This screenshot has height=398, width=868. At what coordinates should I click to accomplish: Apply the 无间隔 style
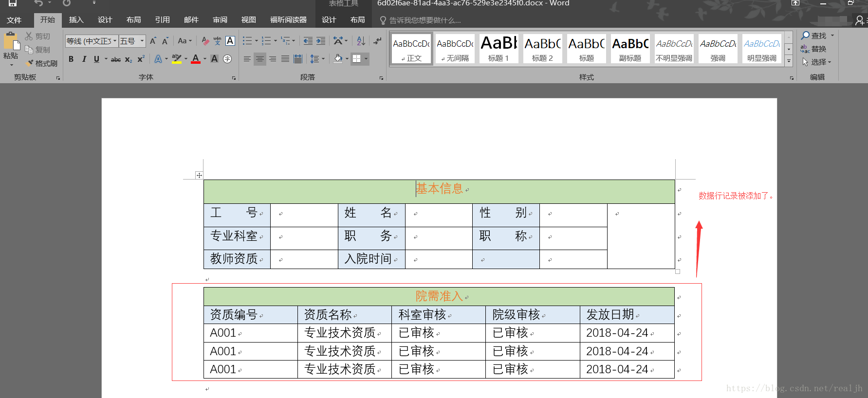click(x=455, y=48)
